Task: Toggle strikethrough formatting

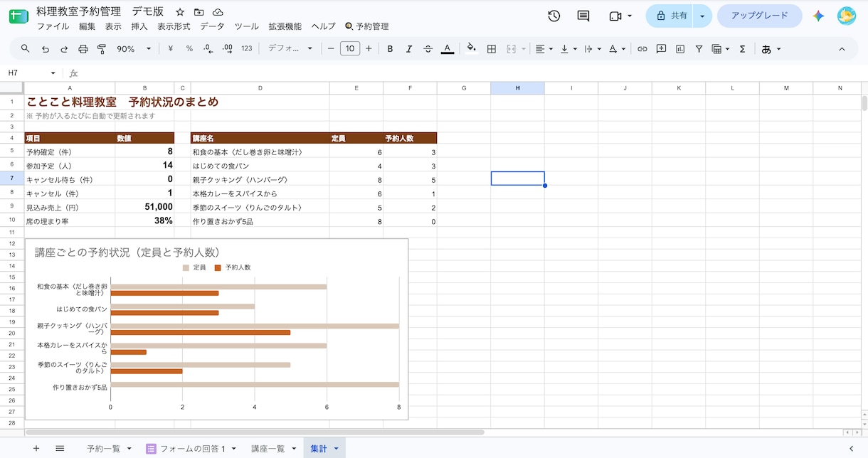Action: point(428,49)
